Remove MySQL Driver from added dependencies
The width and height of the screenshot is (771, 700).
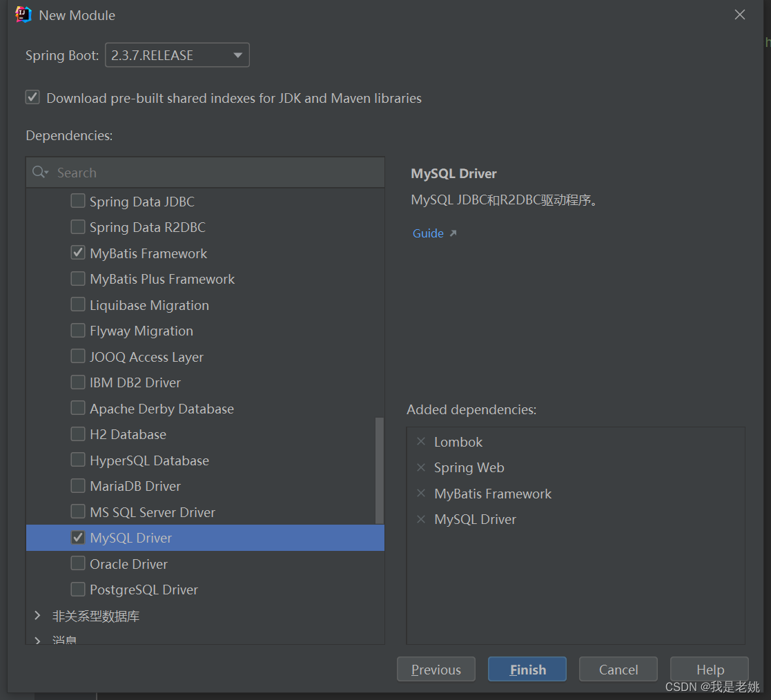tap(421, 519)
